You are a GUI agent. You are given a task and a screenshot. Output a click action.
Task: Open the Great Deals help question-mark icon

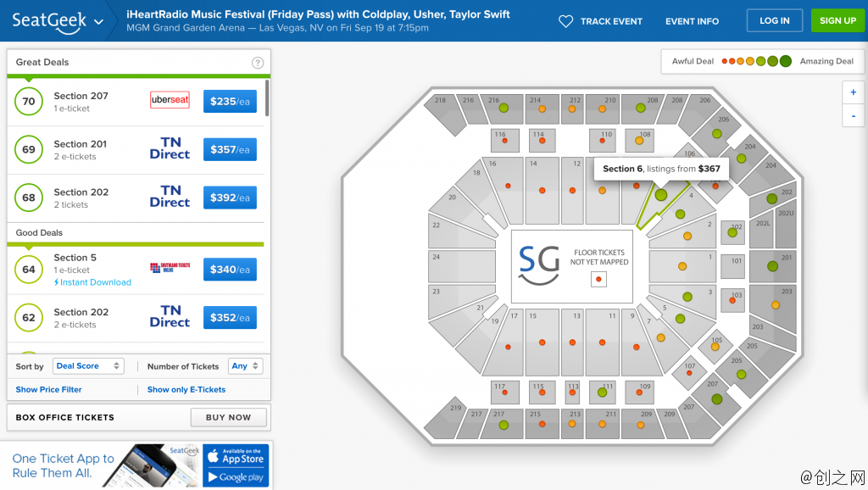click(x=258, y=63)
